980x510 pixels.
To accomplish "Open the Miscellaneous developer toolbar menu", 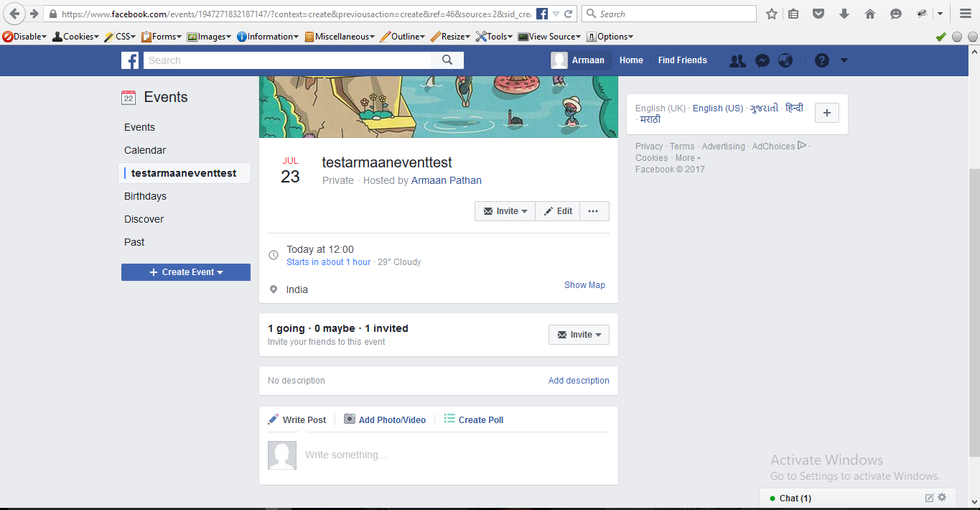I will coord(340,37).
